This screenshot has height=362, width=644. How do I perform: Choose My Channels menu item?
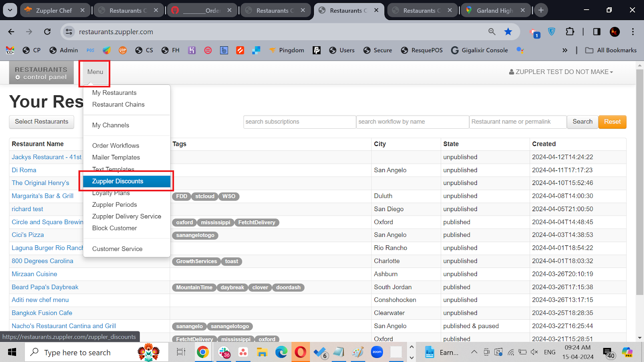111,125
